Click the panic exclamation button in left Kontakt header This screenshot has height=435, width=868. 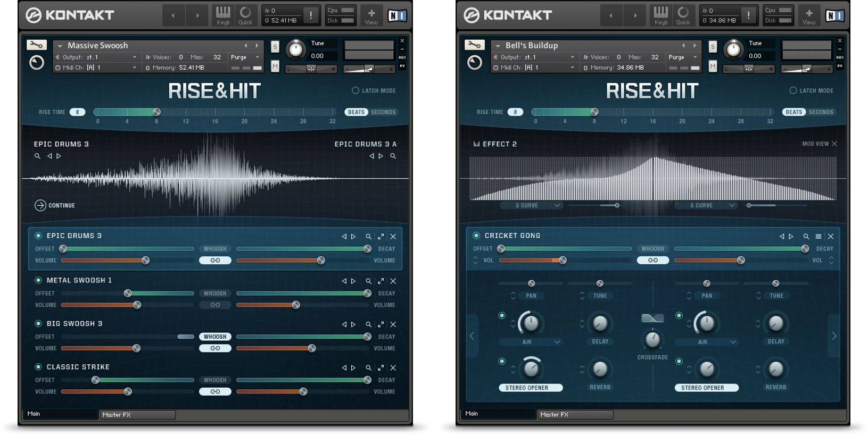[x=311, y=15]
